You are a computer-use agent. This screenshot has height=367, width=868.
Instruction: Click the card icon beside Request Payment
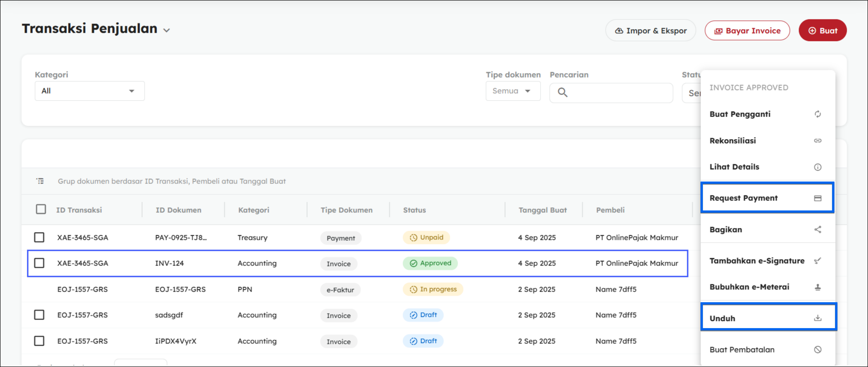click(818, 198)
